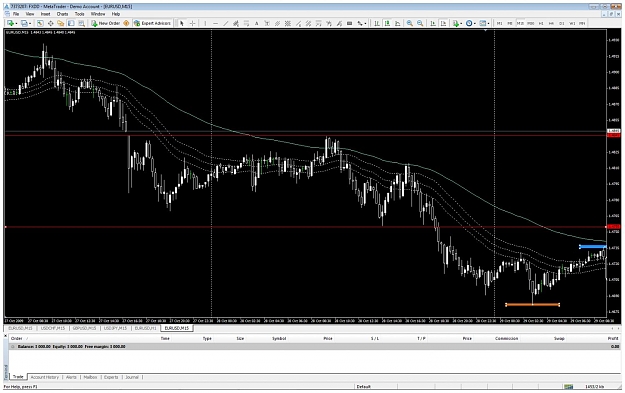Select the trendline drawing tool
Viewport: 625px width, 393px height.
(x=225, y=23)
